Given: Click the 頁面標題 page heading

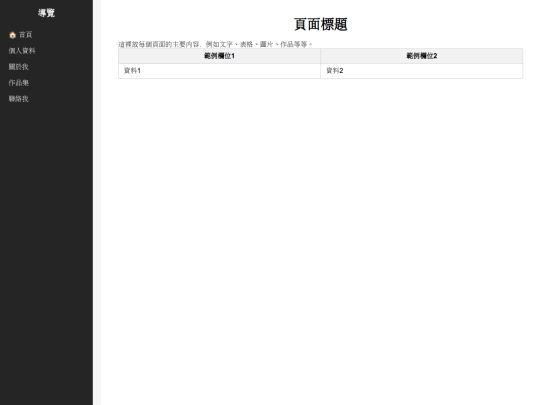Looking at the screenshot, I should pos(321,24).
